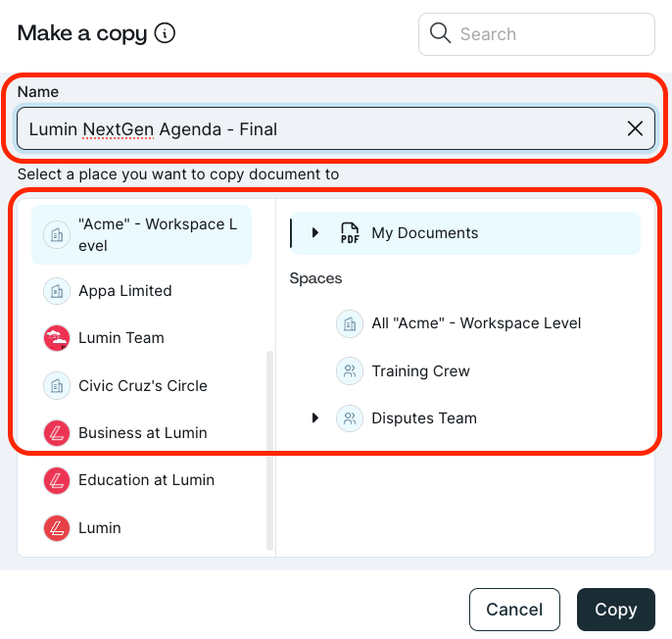
Task: Click the Business at Lumin logo icon
Action: coord(57,433)
